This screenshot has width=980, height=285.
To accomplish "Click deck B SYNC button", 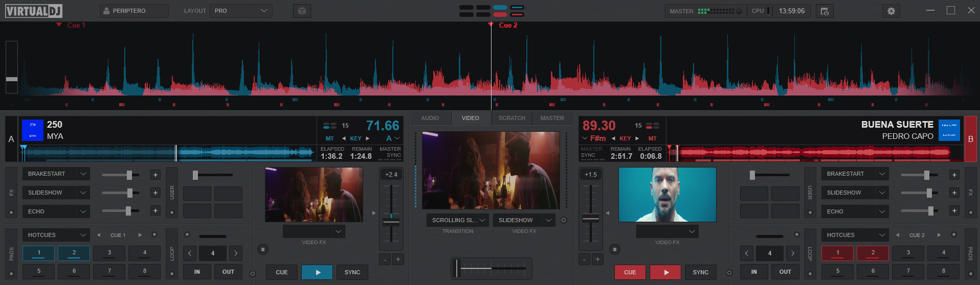I will 701,272.
